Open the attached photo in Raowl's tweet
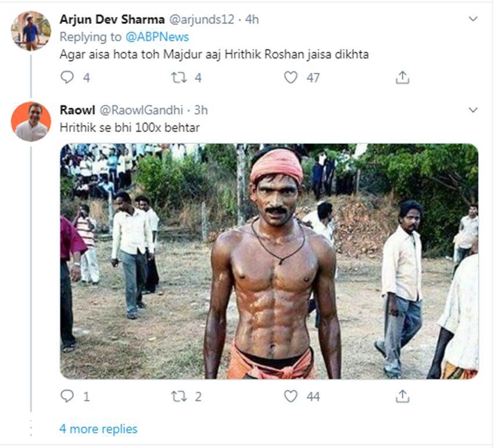The height and width of the screenshot is (448, 494). pos(269,261)
